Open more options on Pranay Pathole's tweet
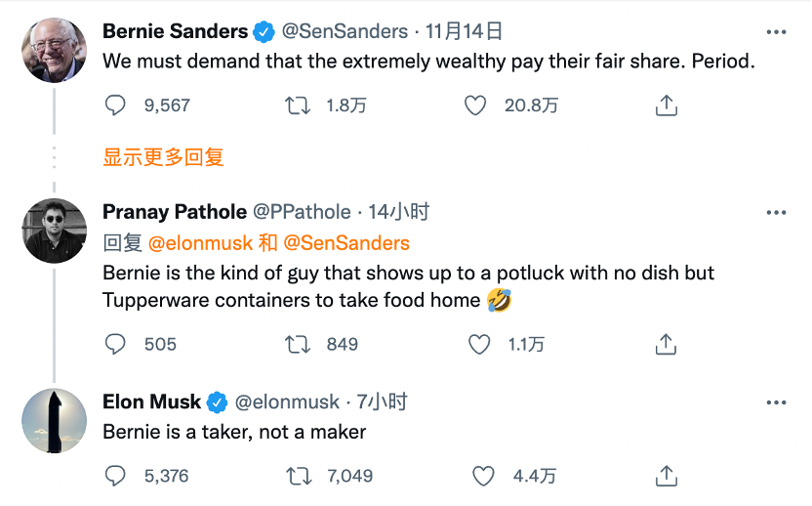This screenshot has height=506, width=812. coord(776,212)
